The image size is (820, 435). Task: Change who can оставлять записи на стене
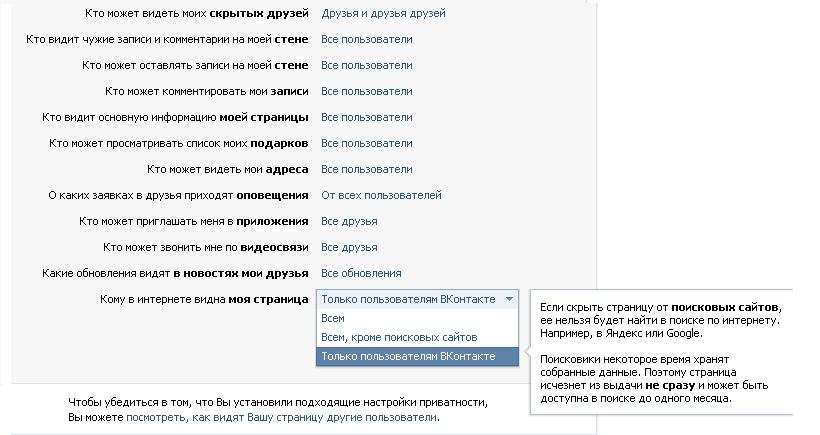click(x=366, y=66)
